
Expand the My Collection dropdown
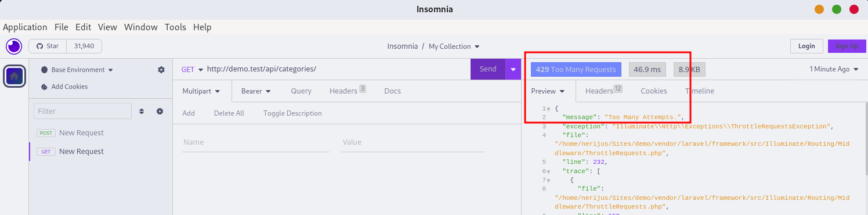tap(454, 46)
